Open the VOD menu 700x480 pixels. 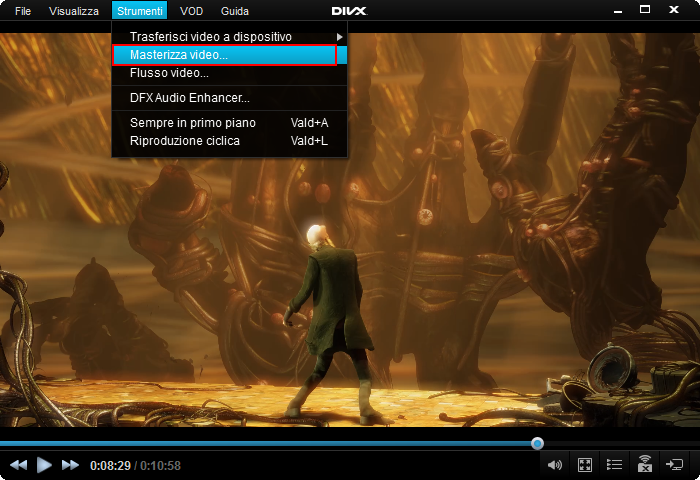[192, 11]
